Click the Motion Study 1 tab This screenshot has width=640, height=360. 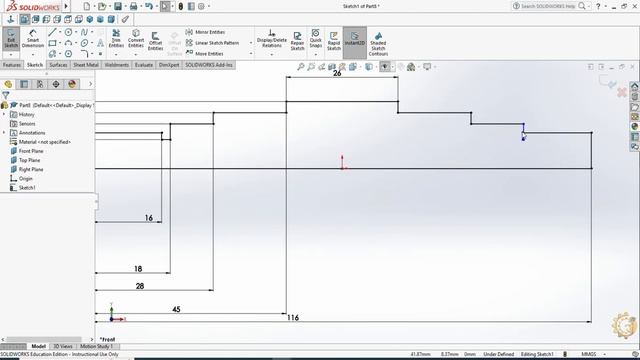[96, 346]
